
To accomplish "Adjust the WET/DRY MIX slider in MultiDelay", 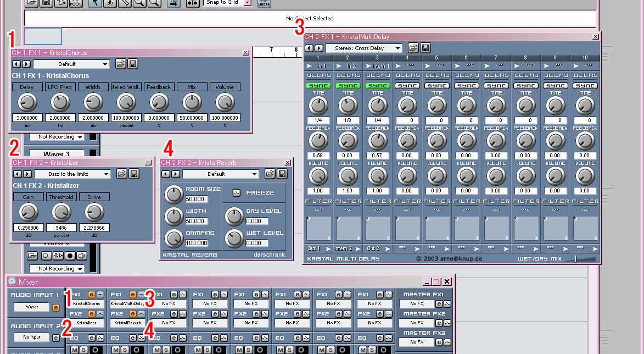I will click(x=580, y=259).
